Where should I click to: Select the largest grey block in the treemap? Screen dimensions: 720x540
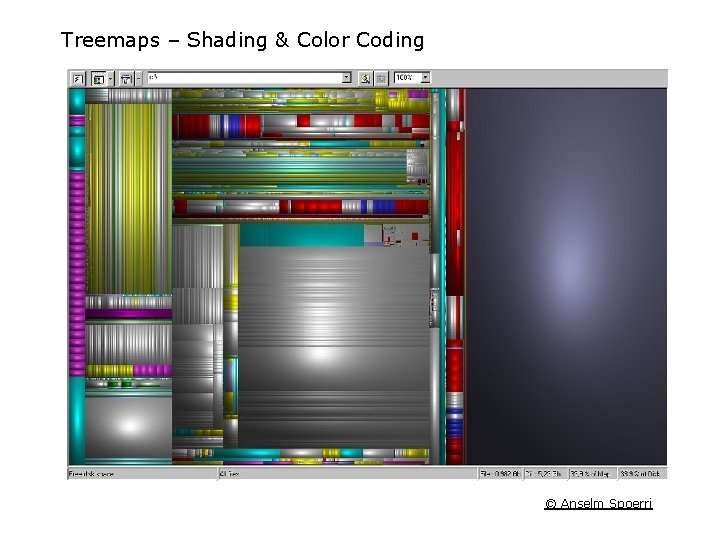coord(334,347)
